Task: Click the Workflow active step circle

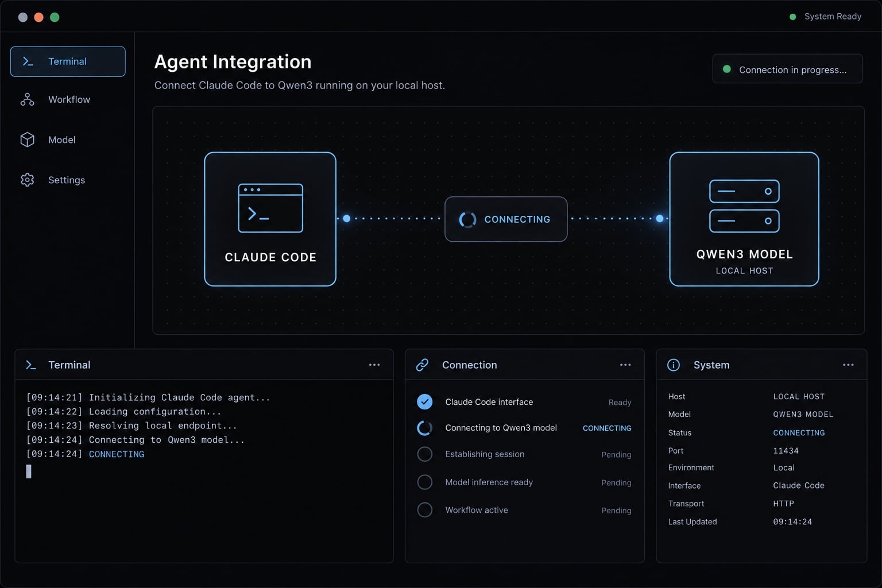Action: coord(424,510)
